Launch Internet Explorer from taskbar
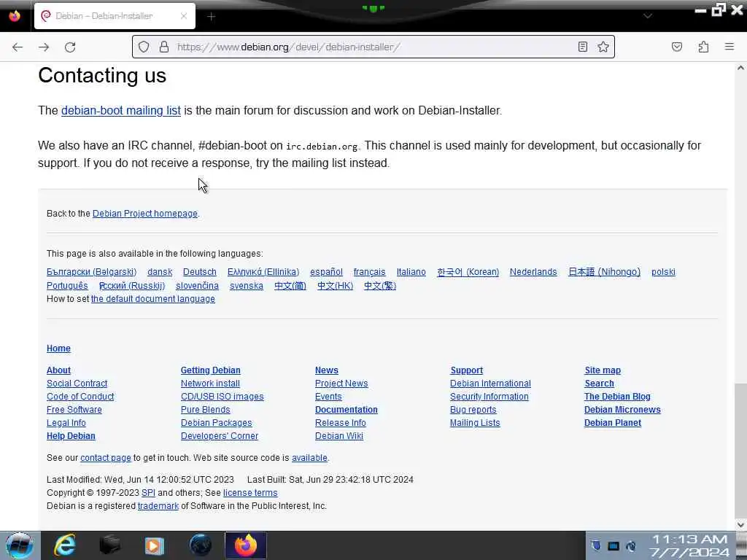The width and height of the screenshot is (747, 560). 65,545
